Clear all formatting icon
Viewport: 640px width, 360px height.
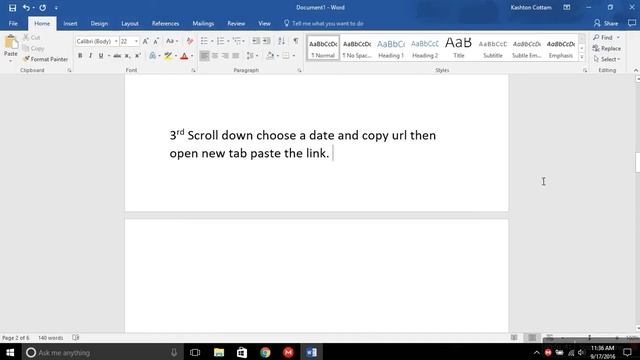[x=190, y=41]
